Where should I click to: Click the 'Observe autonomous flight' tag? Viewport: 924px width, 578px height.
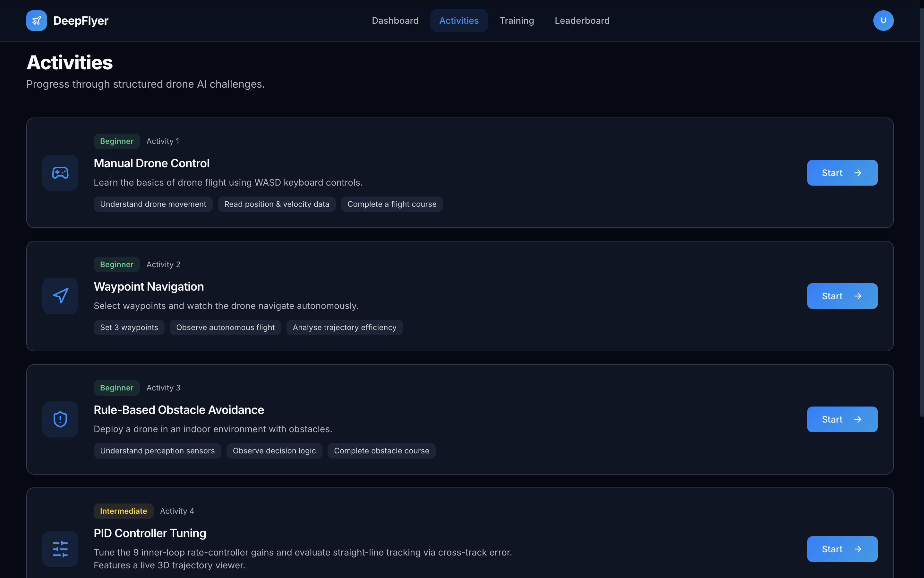[x=225, y=328]
